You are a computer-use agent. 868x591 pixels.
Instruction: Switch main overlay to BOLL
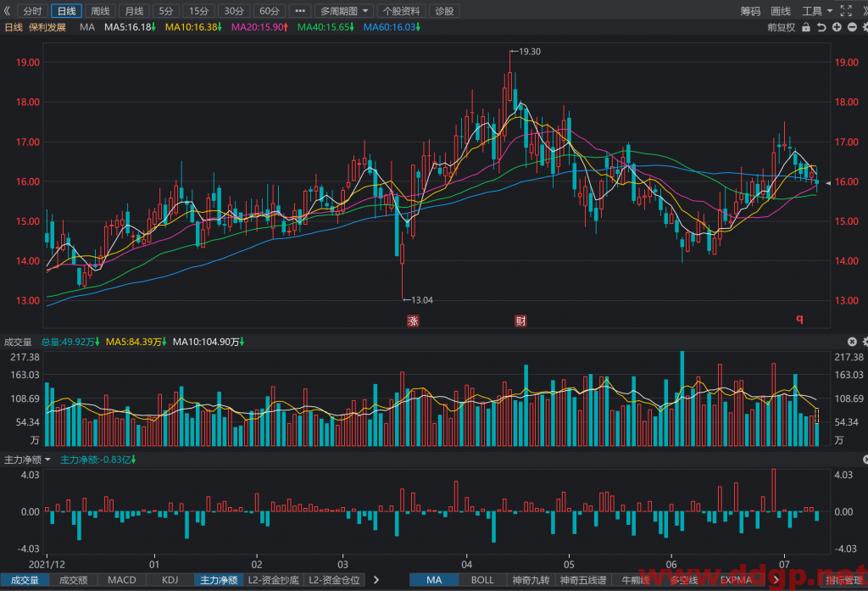point(482,580)
